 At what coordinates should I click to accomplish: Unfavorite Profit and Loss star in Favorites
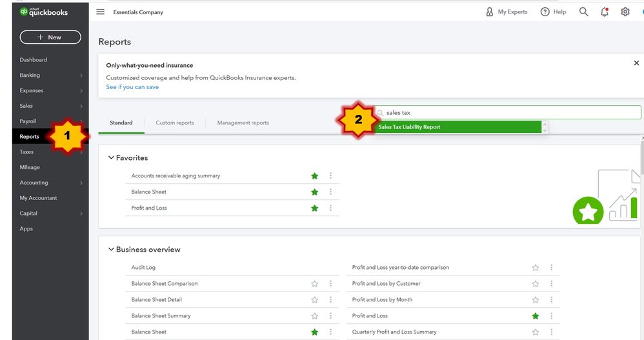315,208
